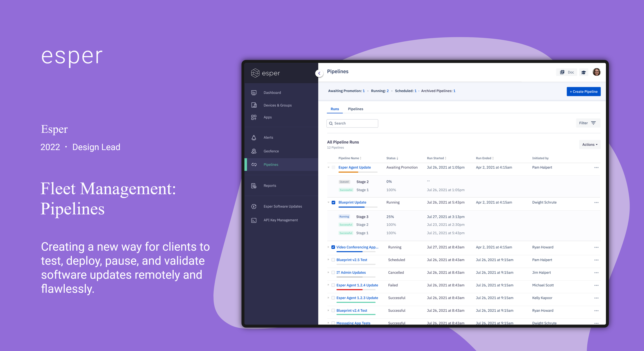Open more options for Esper Agent Update row
The width and height of the screenshot is (644, 351).
tap(596, 168)
